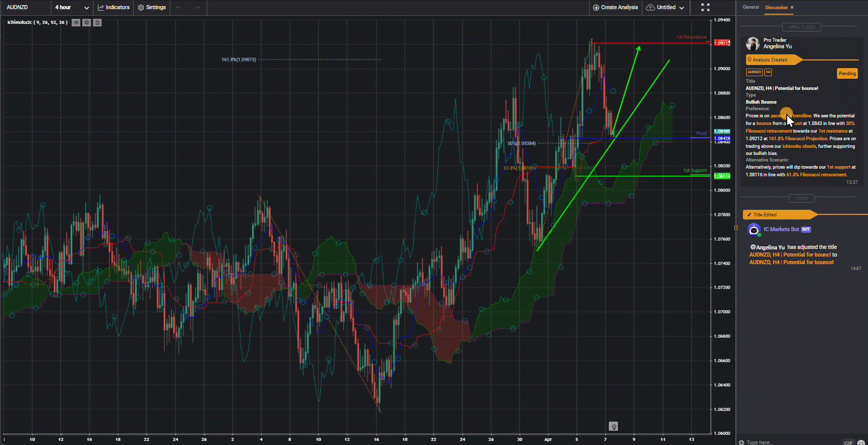
Task: Open Ichimoku indicator gear settings
Action: 87,22
